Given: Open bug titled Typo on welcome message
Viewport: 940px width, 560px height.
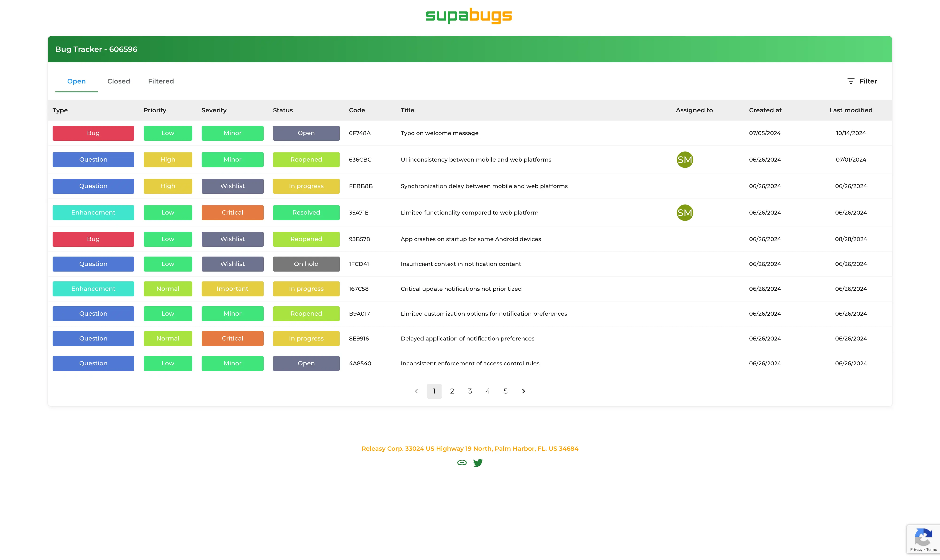Looking at the screenshot, I should pos(439,133).
